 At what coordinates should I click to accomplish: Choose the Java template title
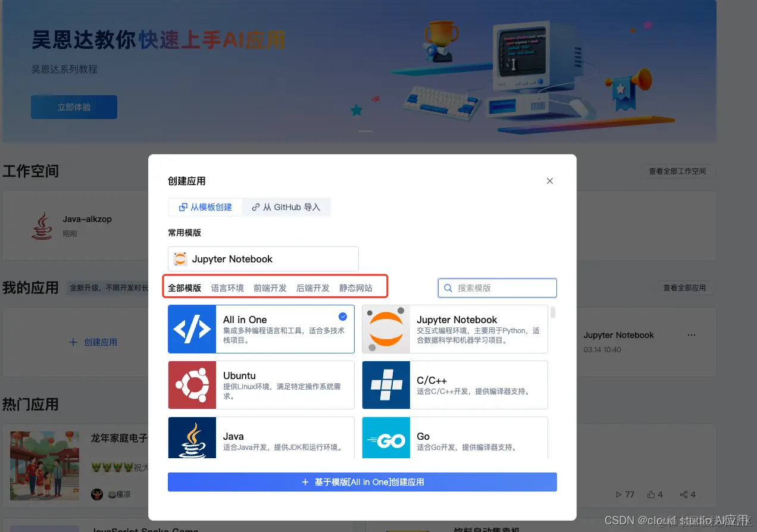[x=233, y=436]
